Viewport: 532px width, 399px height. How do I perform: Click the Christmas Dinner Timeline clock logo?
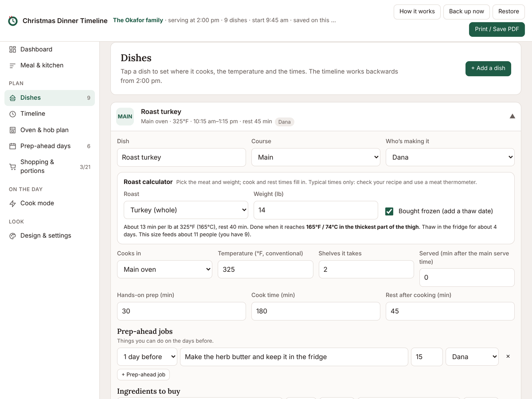click(x=13, y=21)
